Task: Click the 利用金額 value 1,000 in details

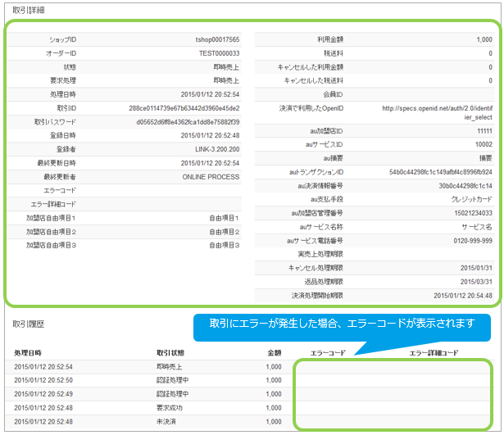Action: (x=484, y=39)
